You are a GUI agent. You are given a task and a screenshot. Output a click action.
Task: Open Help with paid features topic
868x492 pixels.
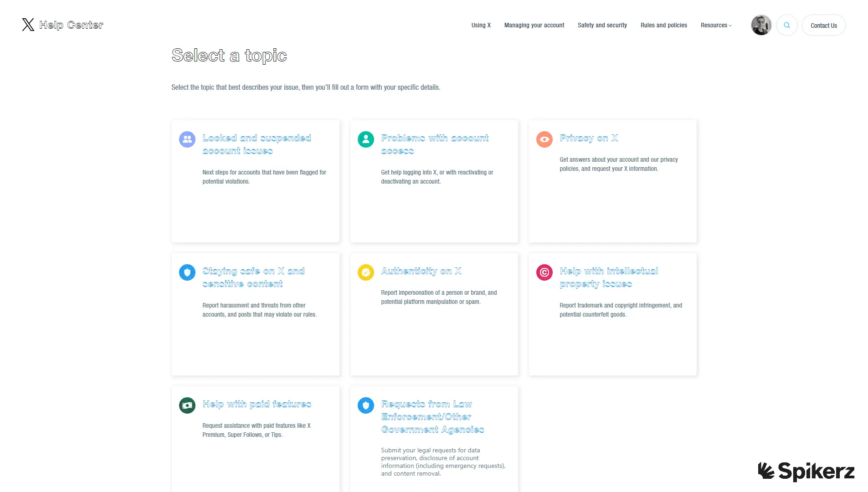[x=257, y=404]
